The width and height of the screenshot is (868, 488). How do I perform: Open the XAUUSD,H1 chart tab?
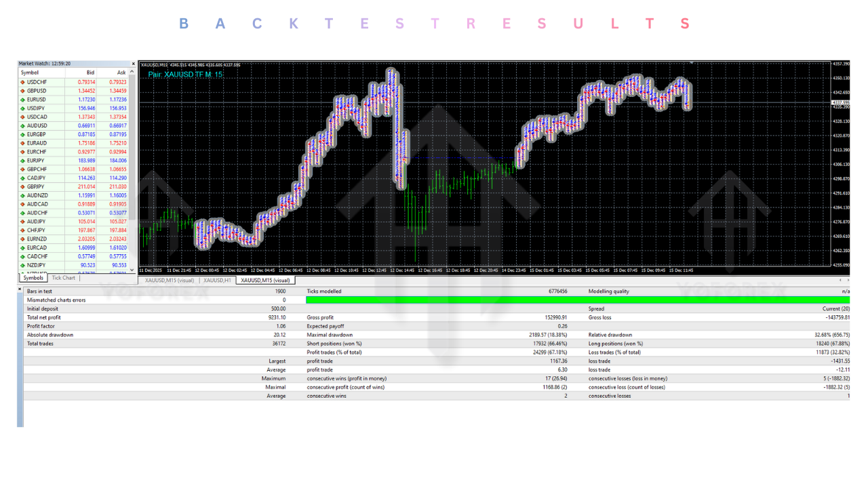tap(218, 280)
